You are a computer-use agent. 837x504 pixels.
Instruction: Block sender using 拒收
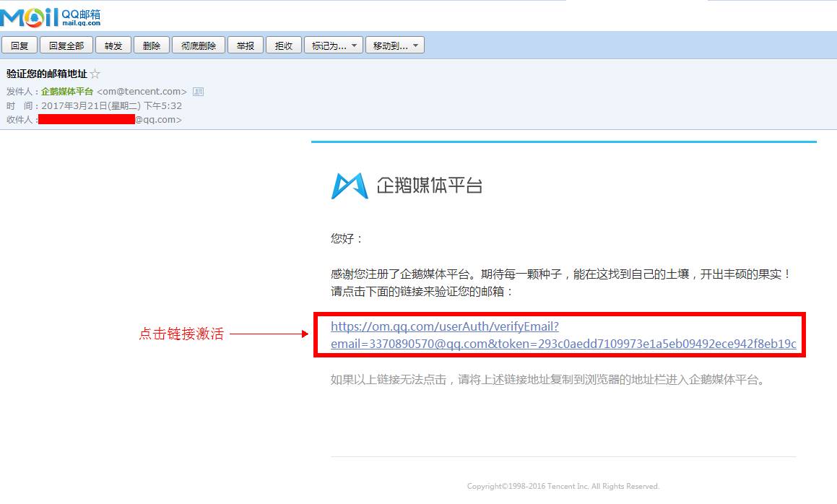(x=283, y=45)
